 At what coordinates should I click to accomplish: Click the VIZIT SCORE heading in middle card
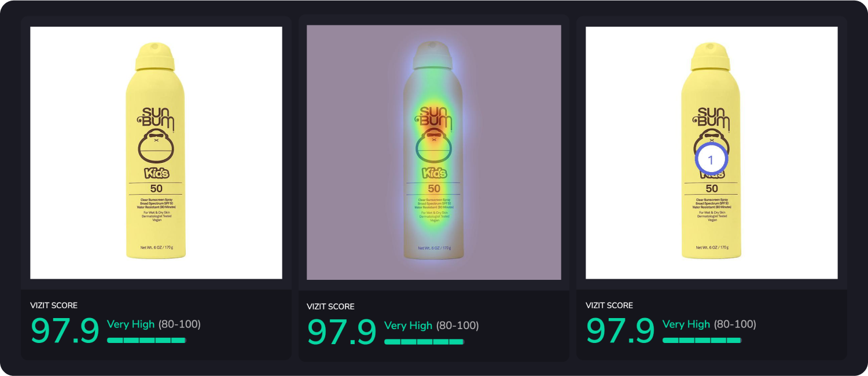330,306
